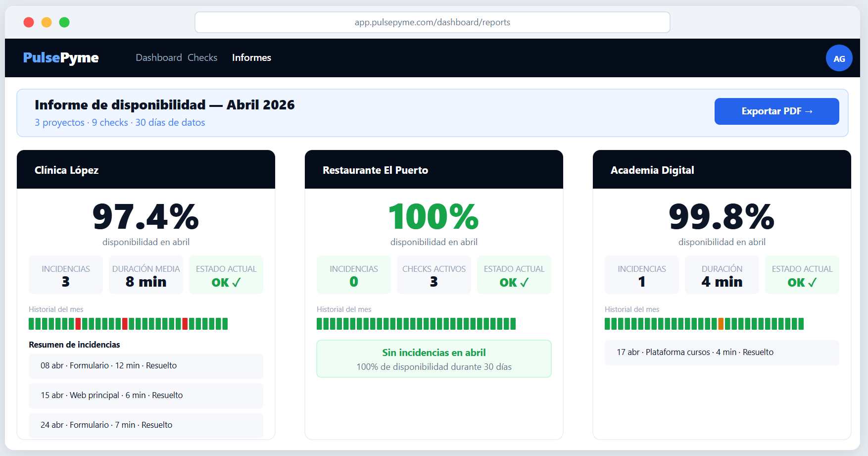Click first red bar in Clínica López history

[78, 324]
